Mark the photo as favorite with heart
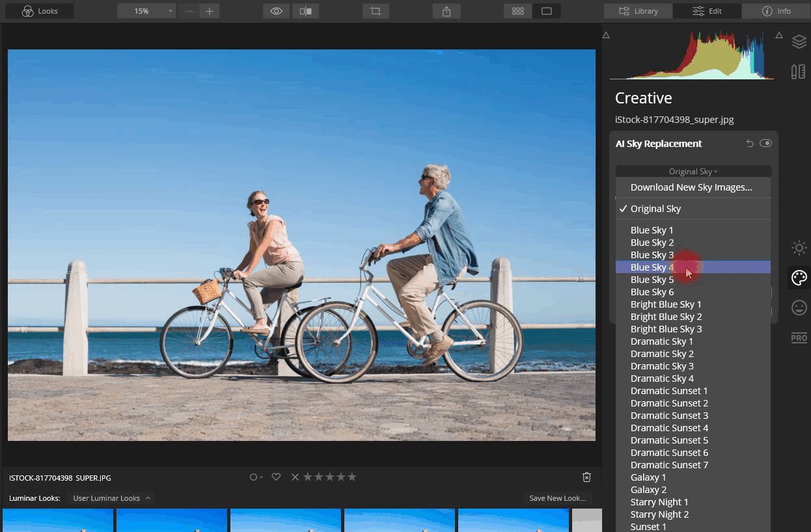 (x=276, y=477)
